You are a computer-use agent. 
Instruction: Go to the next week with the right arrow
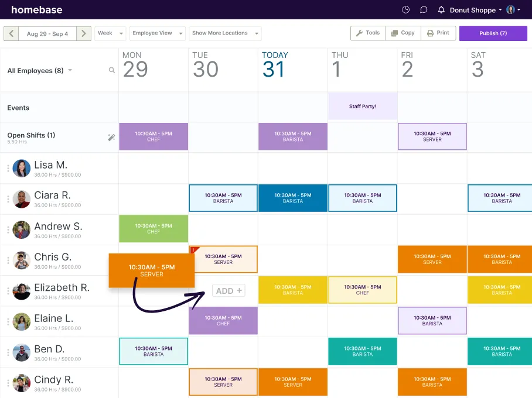point(84,33)
